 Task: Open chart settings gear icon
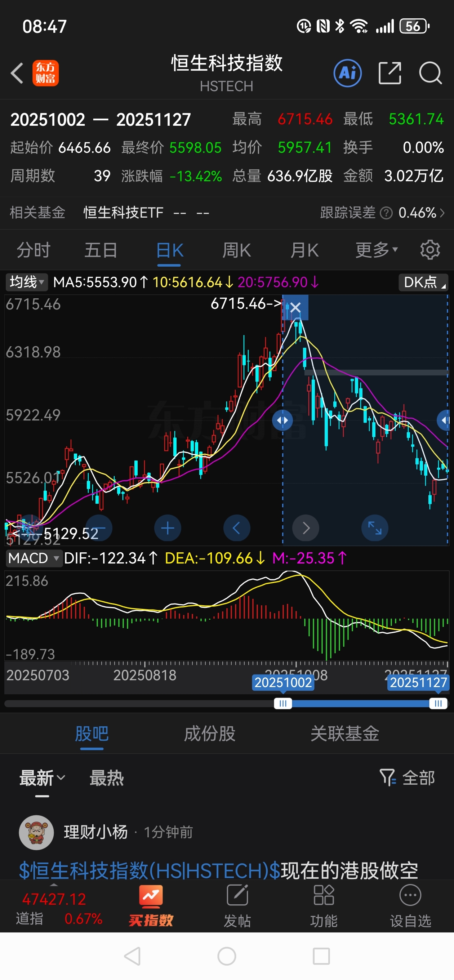430,250
